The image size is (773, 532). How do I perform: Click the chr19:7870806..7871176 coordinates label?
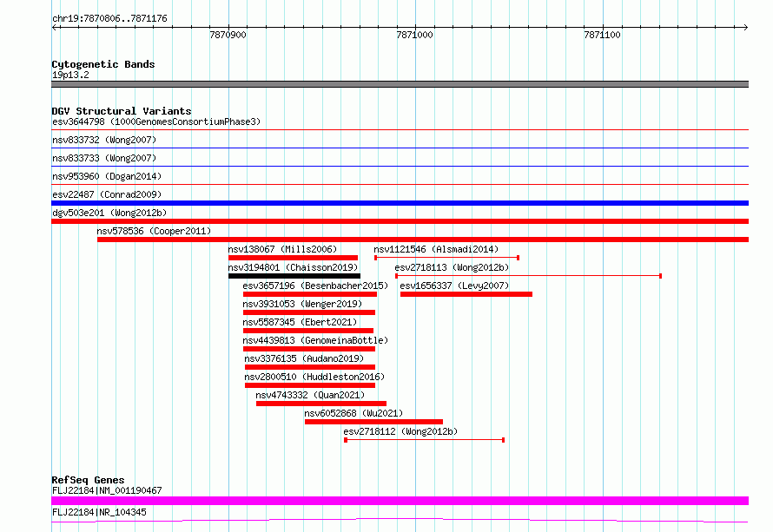click(109, 18)
